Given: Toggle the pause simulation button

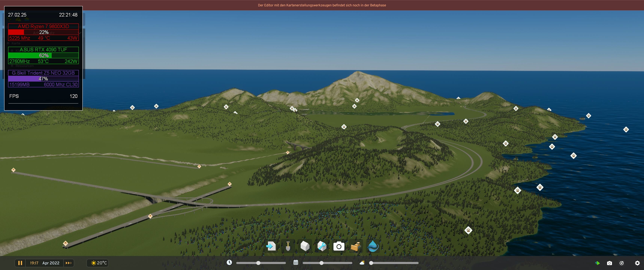Looking at the screenshot, I should click(20, 263).
